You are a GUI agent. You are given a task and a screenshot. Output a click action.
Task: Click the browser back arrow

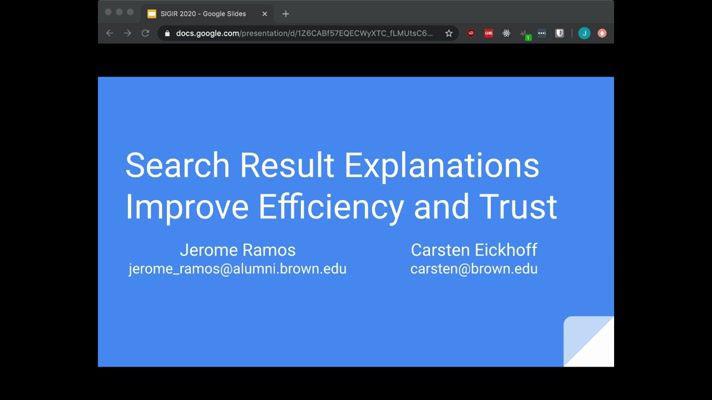[110, 33]
